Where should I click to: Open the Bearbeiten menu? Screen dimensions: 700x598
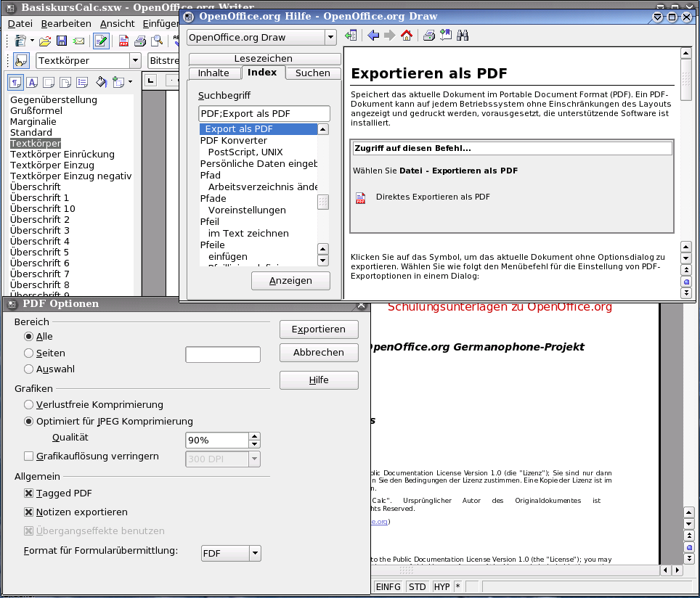pos(66,24)
